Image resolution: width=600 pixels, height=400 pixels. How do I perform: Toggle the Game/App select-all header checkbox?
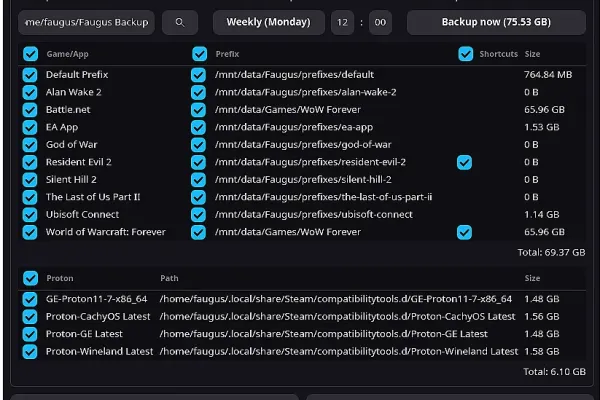tap(30, 54)
